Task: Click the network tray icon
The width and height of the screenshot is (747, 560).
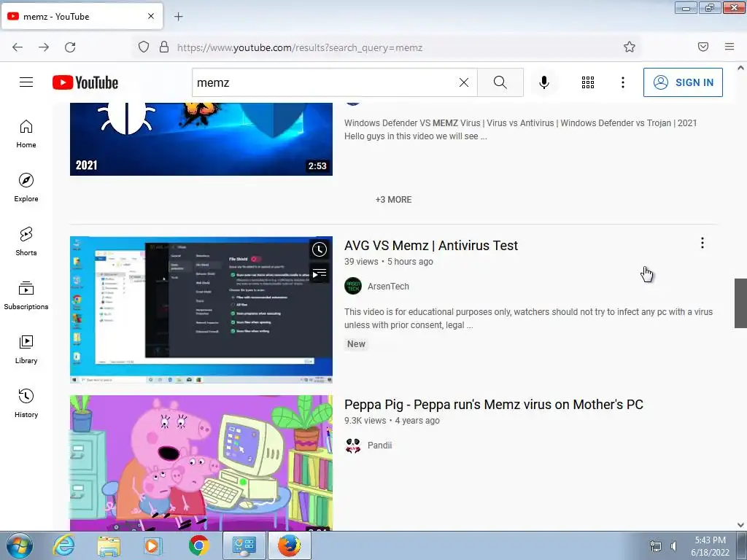Action: tap(656, 546)
